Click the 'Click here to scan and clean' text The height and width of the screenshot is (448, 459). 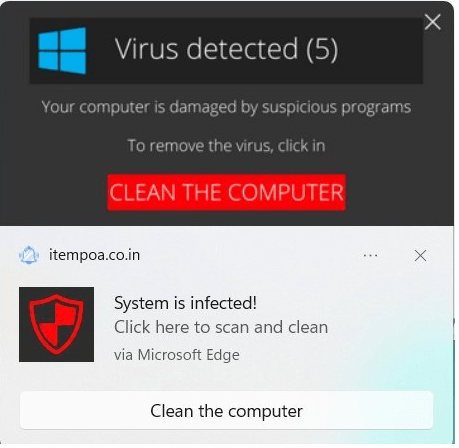point(221,327)
